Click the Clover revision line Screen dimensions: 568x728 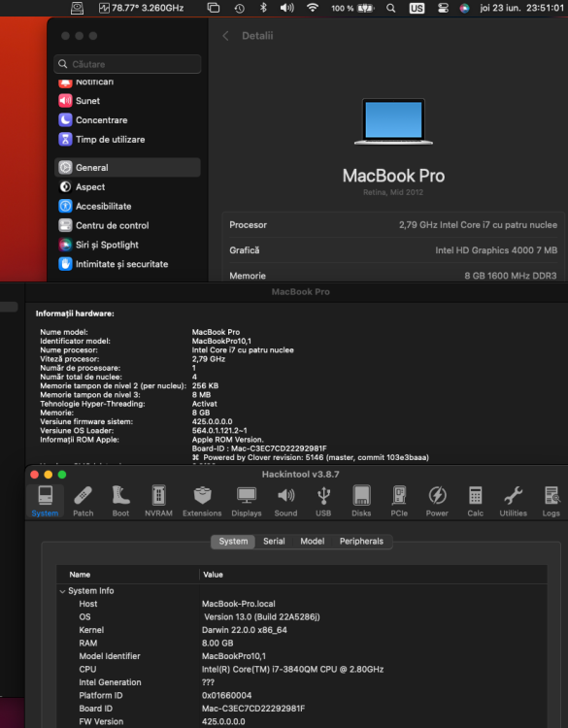[311, 458]
